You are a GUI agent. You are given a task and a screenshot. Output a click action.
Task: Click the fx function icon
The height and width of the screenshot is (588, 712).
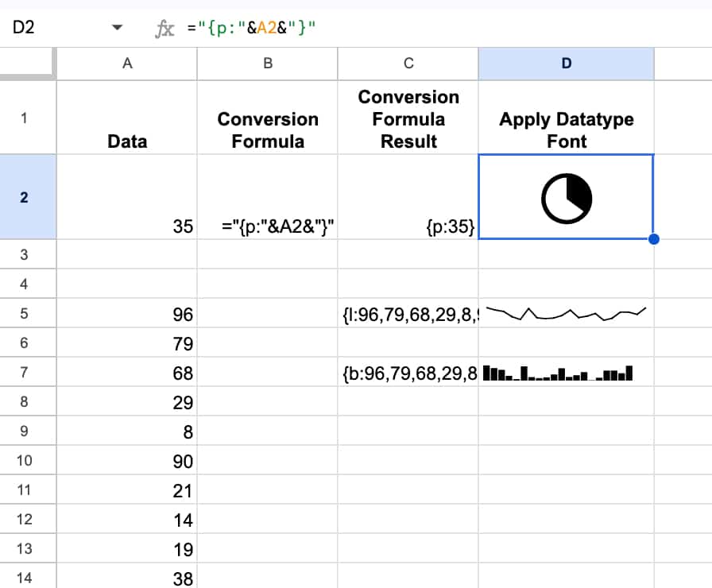tap(164, 29)
